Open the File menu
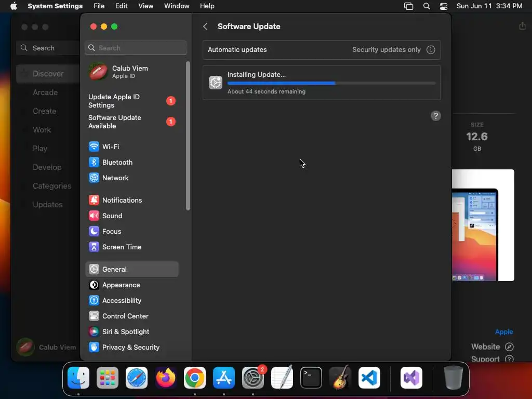 pyautogui.click(x=99, y=6)
